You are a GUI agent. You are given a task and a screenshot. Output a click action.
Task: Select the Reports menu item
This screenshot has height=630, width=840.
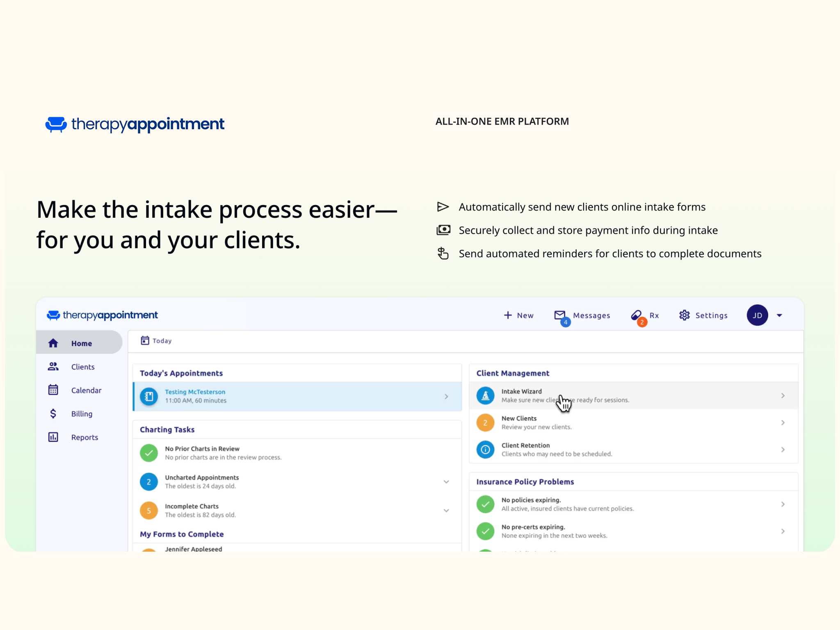[84, 437]
